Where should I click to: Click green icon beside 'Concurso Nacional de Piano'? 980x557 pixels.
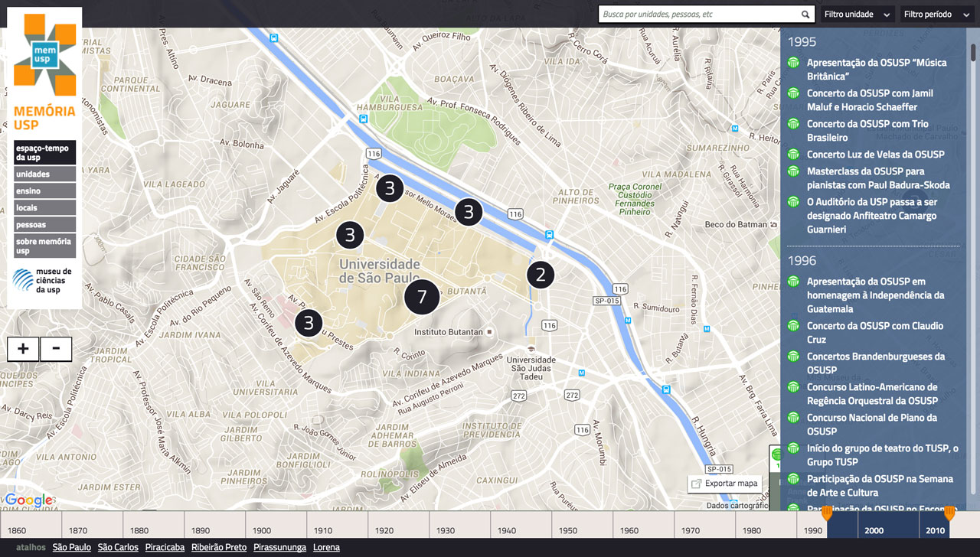794,418
